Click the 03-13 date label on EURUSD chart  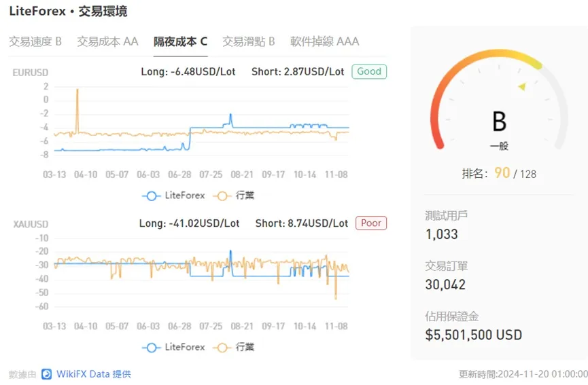tap(54, 175)
